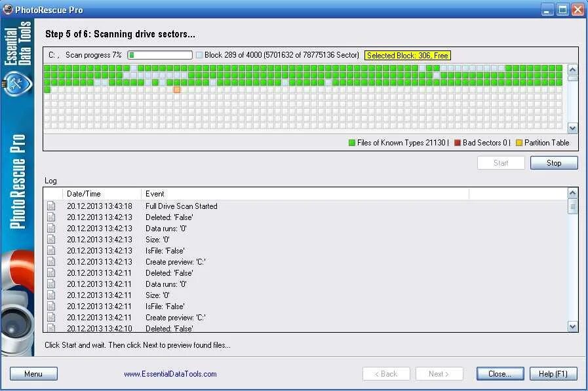Click document icon of 13:42:13 Data runs row
588x391 pixels.
[51, 229]
